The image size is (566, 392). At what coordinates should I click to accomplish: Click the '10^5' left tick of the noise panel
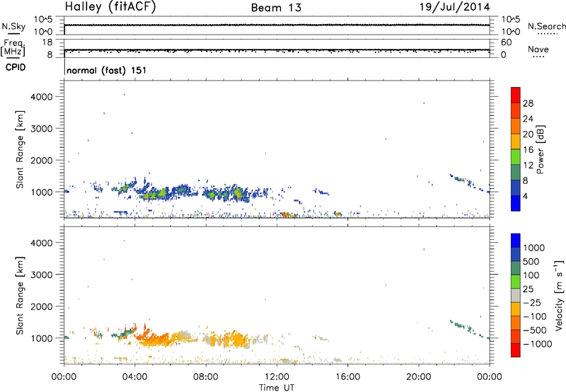tap(43, 19)
